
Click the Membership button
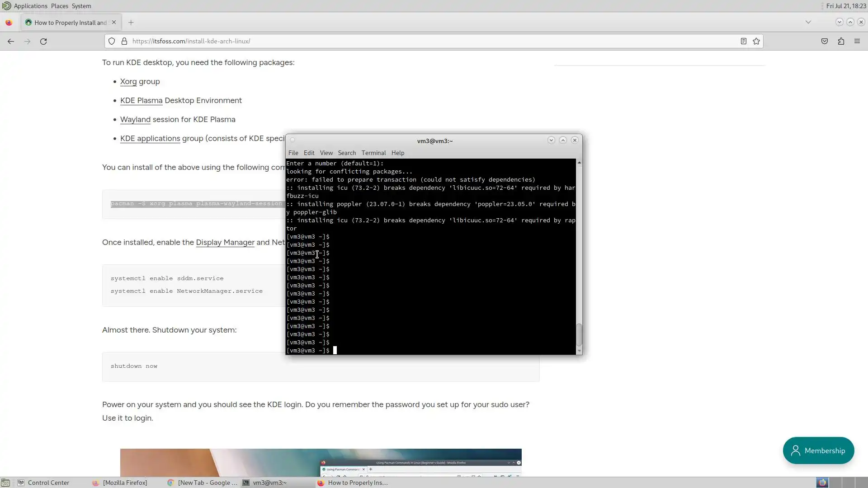[818, 450]
